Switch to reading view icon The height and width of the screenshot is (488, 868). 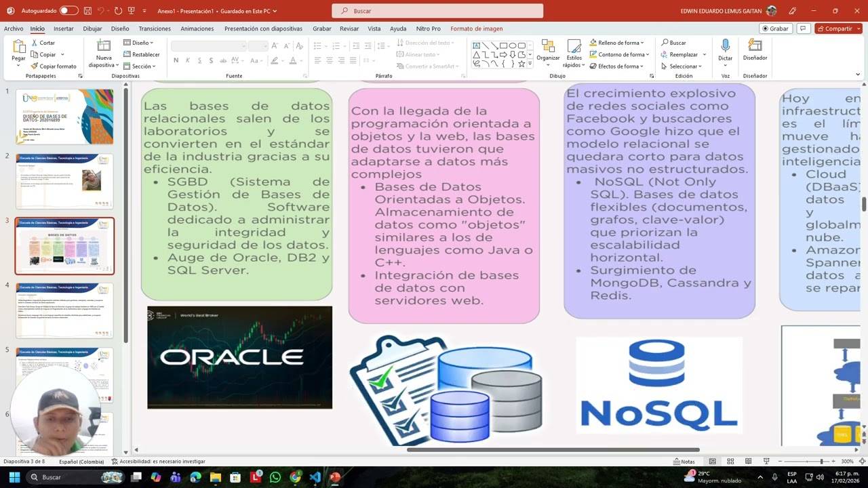[749, 462]
